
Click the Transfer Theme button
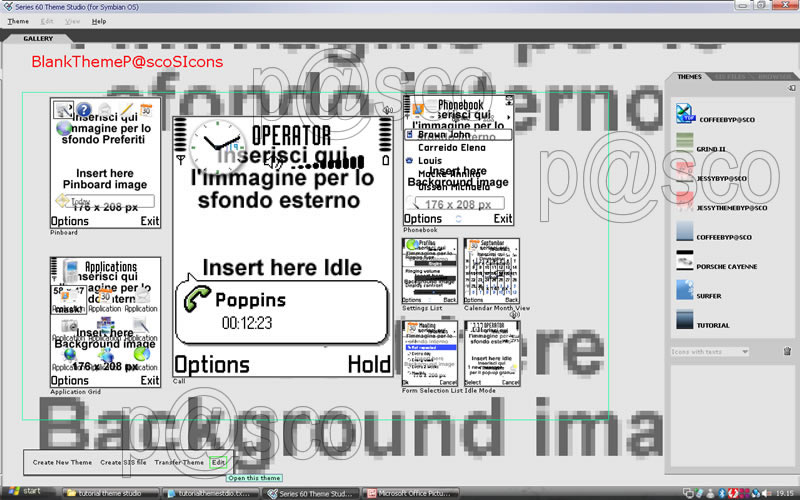click(x=179, y=462)
